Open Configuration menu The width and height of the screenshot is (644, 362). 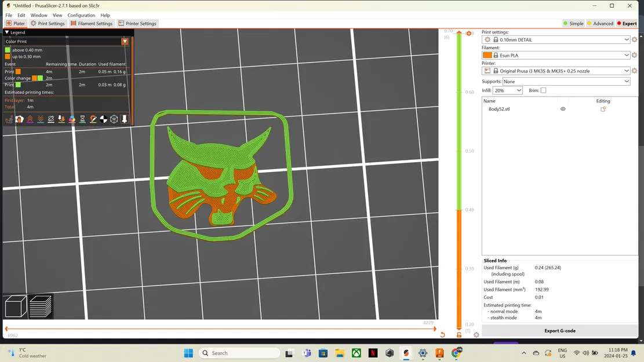pyautogui.click(x=81, y=15)
